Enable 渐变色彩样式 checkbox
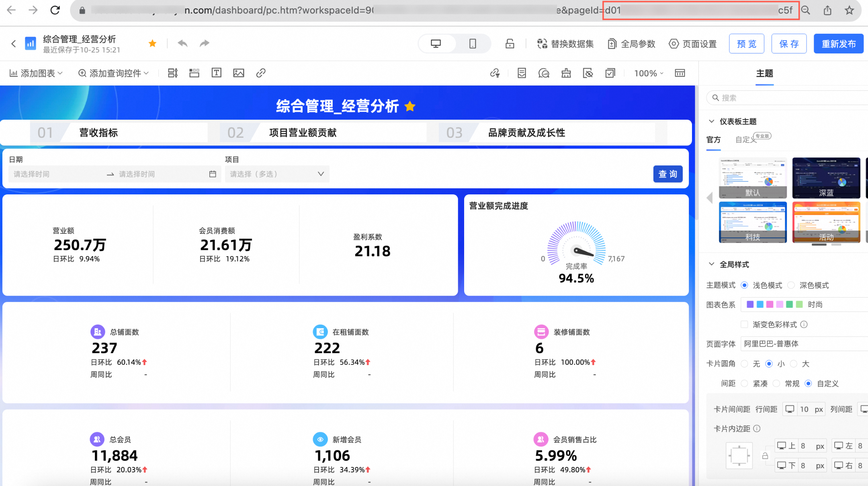This screenshot has height=486, width=868. pos(745,324)
